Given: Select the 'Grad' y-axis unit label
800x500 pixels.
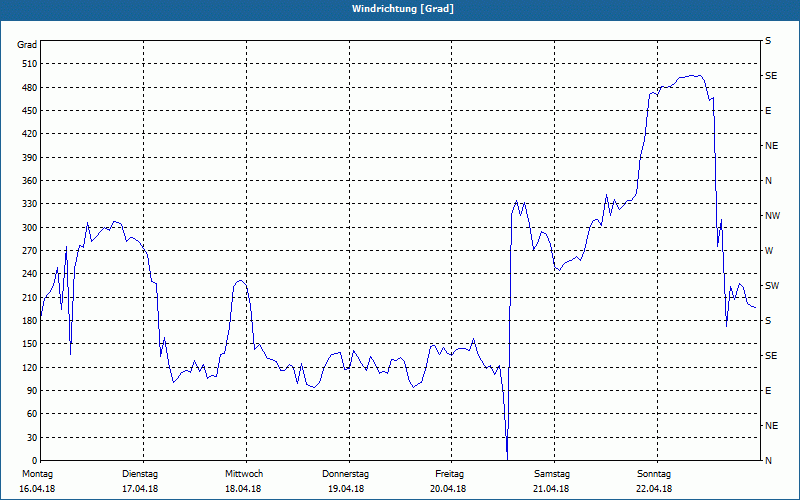Looking at the screenshot, I should [x=27, y=45].
